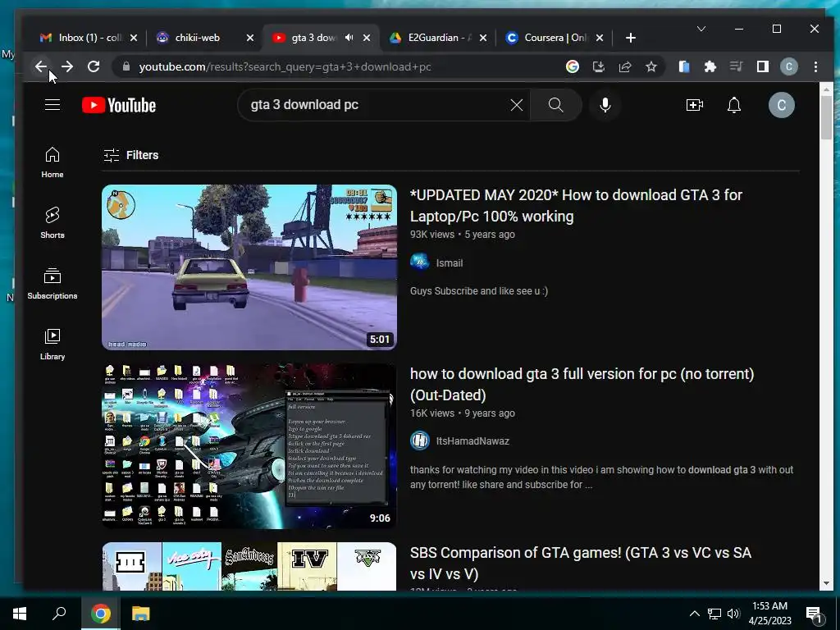This screenshot has height=630, width=840.
Task: Reload the YouTube page
Action: click(x=94, y=66)
